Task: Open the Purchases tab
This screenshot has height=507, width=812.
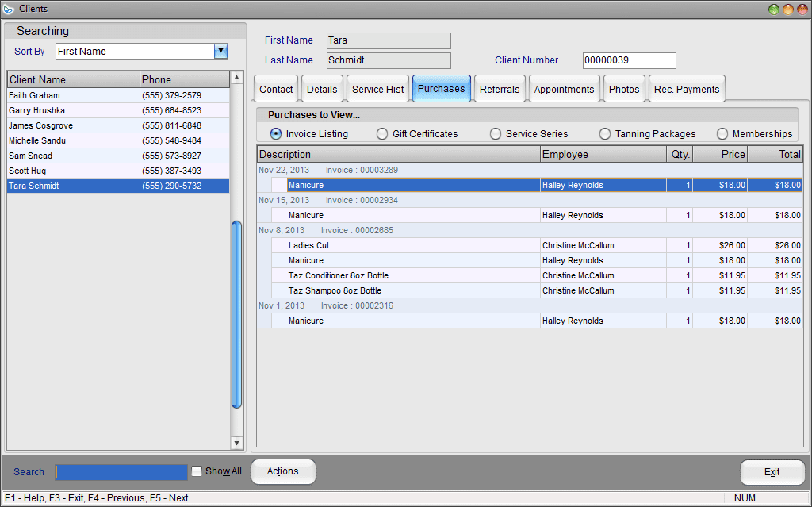Action: click(441, 89)
